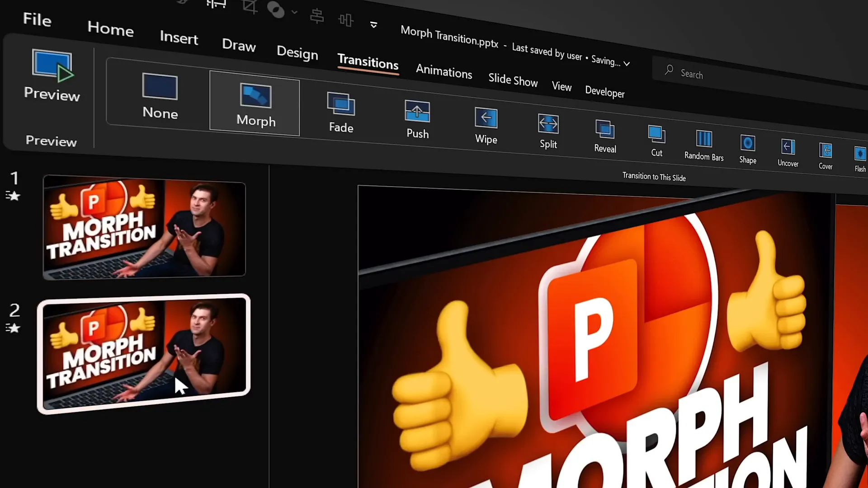Click the 'Transition to This Slide' group label
Image resolution: width=868 pixels, height=488 pixels.
[x=654, y=177]
